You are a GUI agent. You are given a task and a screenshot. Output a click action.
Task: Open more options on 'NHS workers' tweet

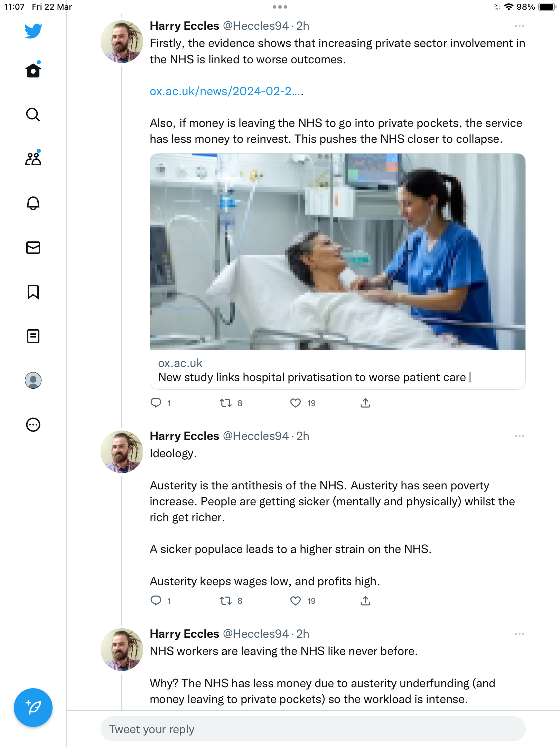point(520,634)
